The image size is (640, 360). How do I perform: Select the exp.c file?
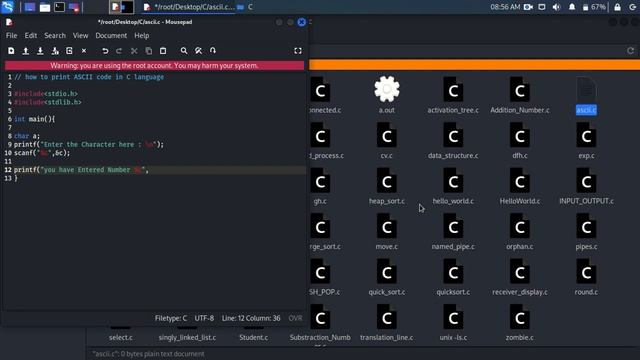(586, 140)
